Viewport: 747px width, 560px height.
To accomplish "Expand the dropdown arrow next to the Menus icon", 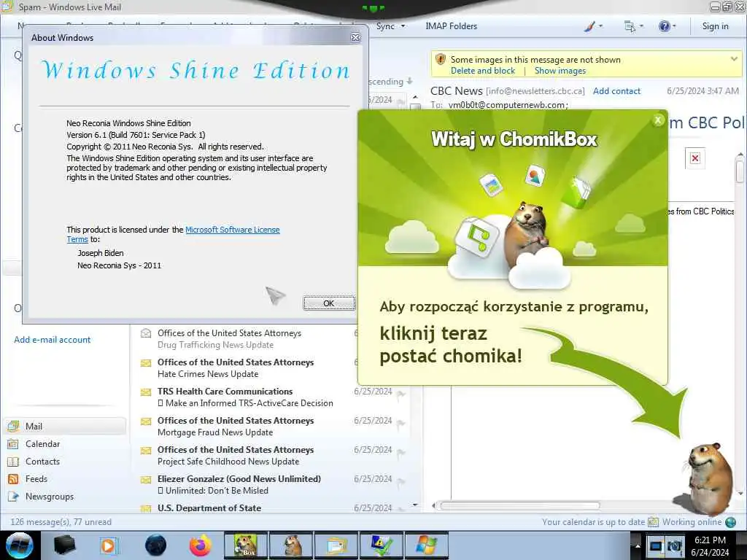I will tap(641, 26).
